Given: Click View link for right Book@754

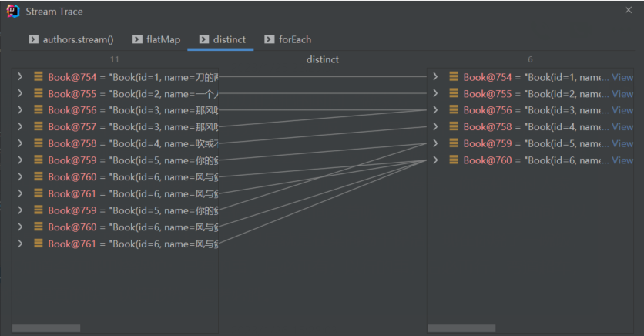Looking at the screenshot, I should tap(622, 77).
